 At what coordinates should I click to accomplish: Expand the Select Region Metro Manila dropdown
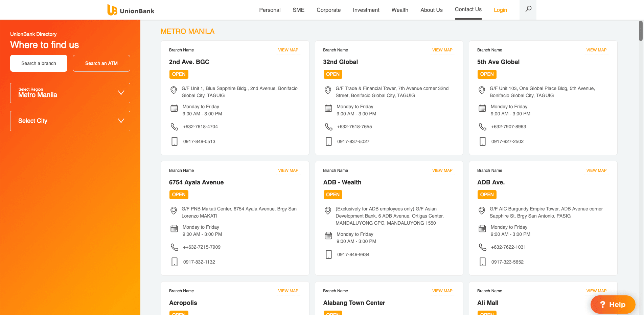pos(70,93)
